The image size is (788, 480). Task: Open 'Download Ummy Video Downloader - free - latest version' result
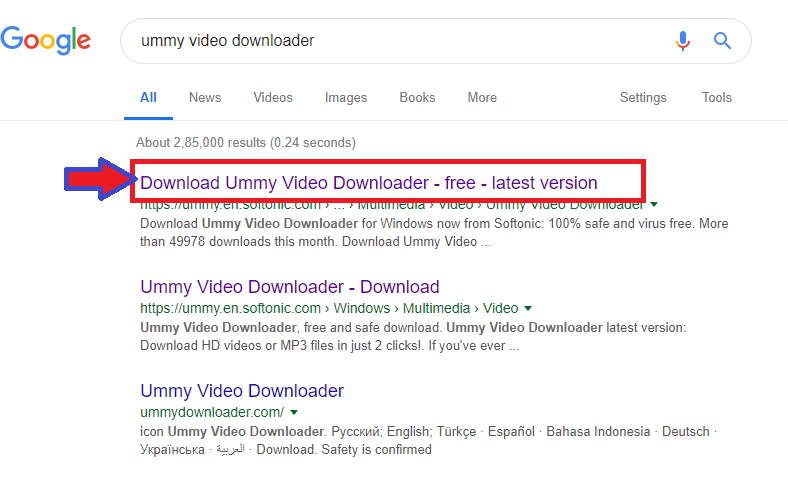click(x=369, y=182)
